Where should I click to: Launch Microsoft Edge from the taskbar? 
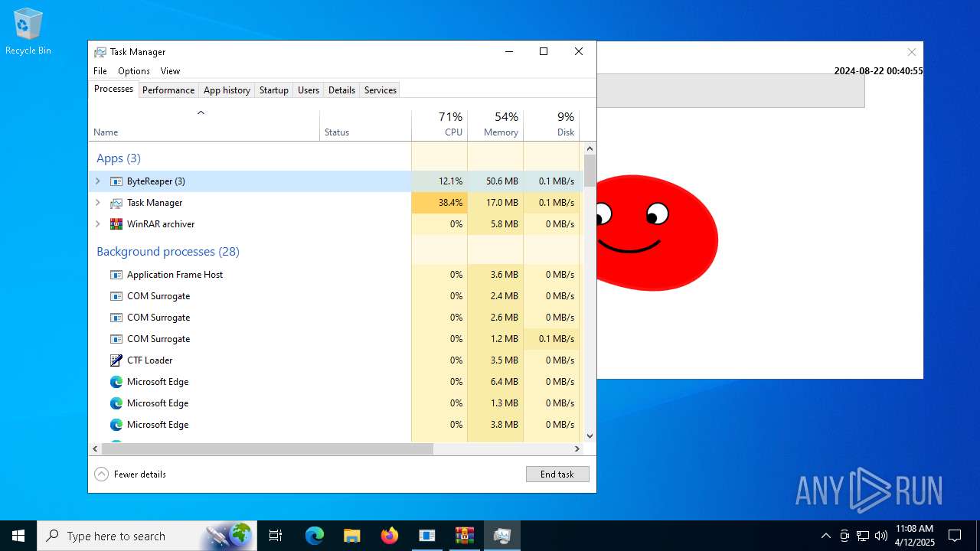315,536
